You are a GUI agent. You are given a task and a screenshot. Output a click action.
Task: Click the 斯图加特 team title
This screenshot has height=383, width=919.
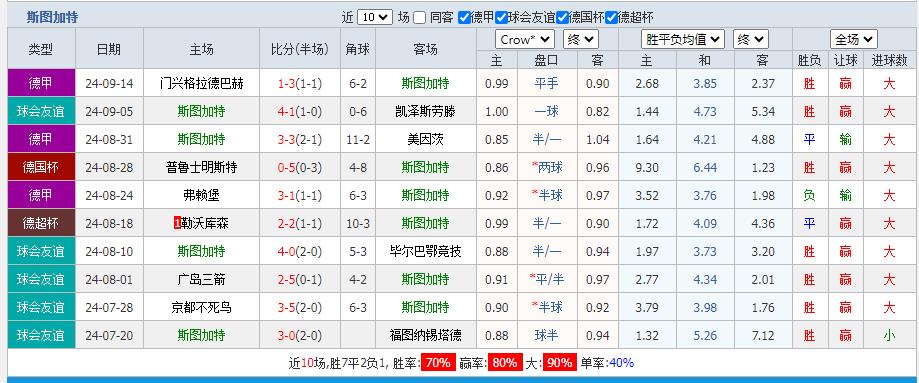[x=52, y=18]
